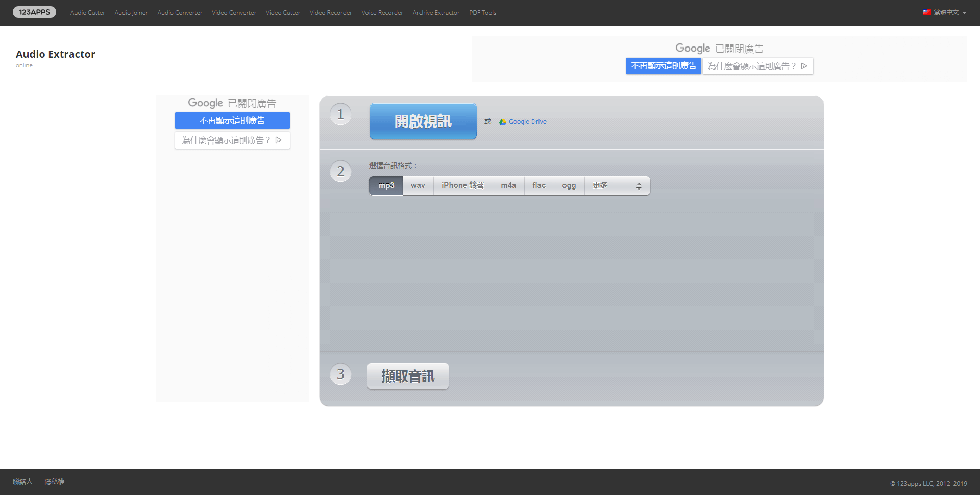Viewport: 980px width, 495px height.
Task: Click the Audio Extractor title
Action: (55, 54)
